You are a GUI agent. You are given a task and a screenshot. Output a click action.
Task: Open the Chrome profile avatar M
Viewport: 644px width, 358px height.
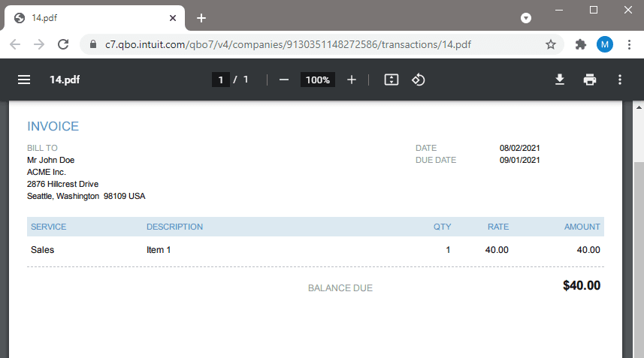pyautogui.click(x=605, y=44)
